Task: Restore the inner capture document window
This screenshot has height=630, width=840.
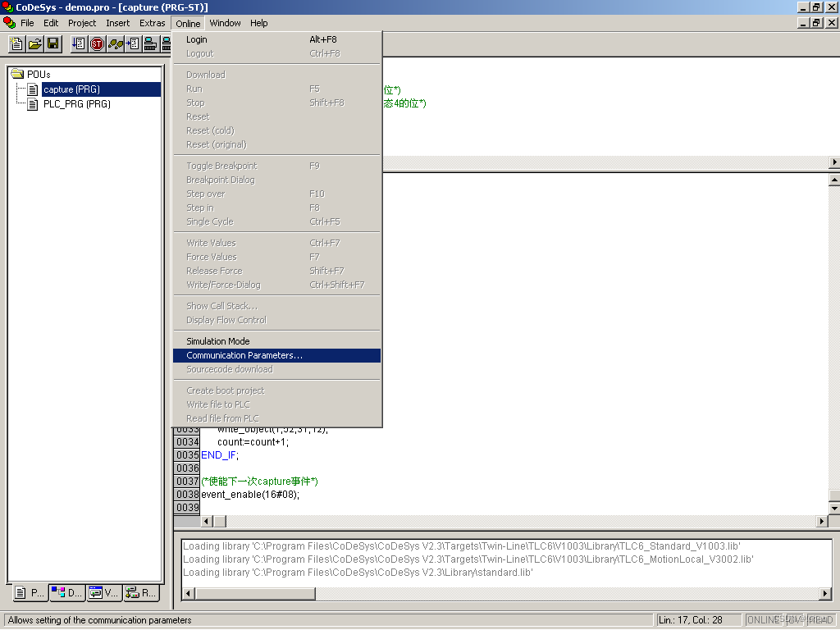Action: [x=816, y=22]
